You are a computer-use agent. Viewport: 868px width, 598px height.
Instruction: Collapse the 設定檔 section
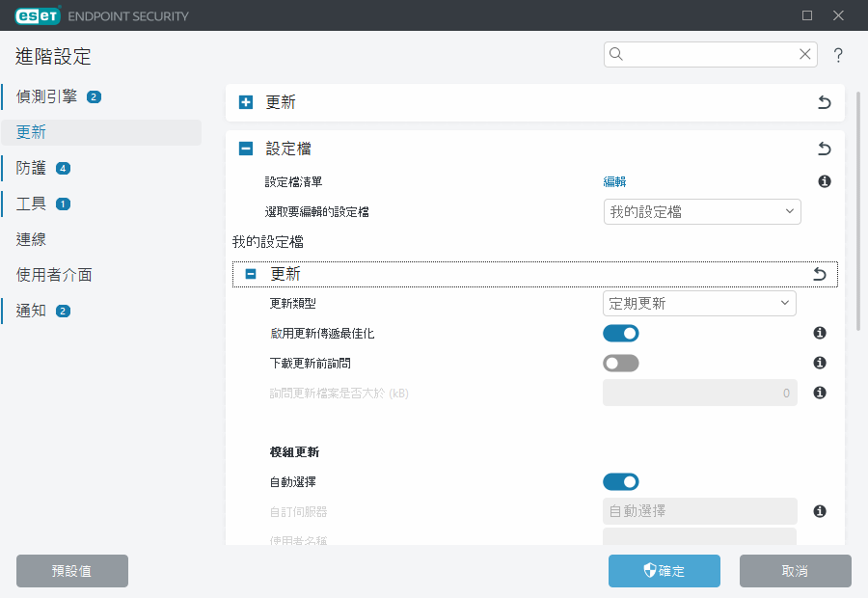pos(246,149)
